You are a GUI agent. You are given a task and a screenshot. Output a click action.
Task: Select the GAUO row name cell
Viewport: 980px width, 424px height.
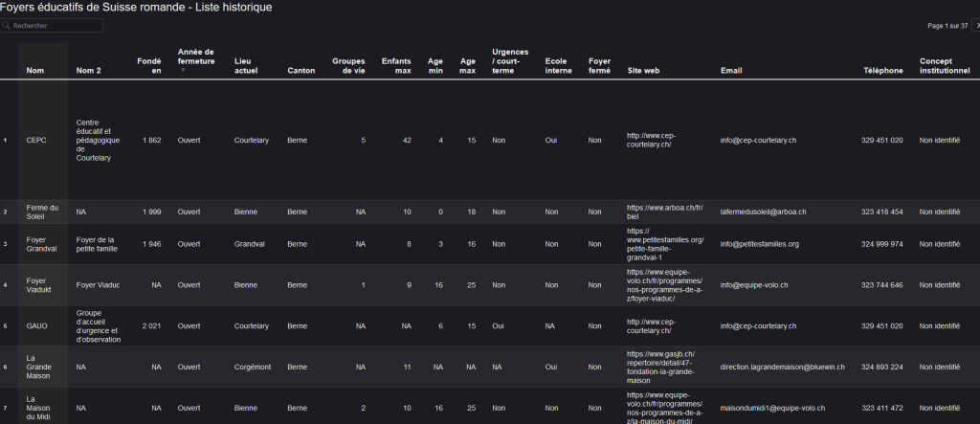37,325
